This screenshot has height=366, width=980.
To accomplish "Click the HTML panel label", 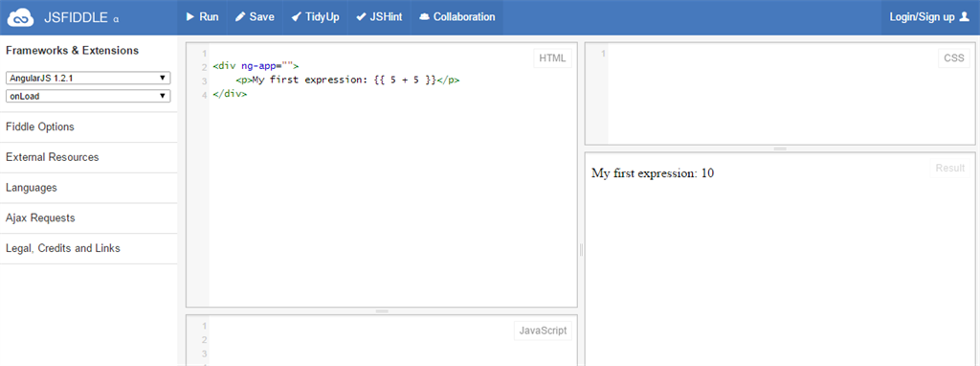I will 552,58.
